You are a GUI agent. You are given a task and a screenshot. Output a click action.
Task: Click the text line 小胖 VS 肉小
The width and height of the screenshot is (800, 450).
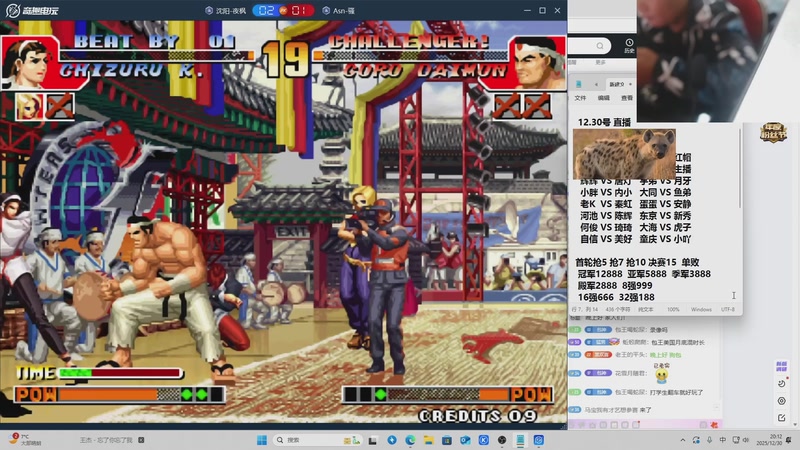coord(606,192)
